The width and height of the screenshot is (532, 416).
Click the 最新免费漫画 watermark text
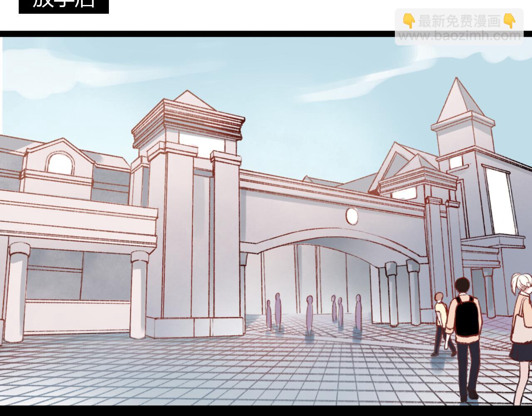[459, 21]
